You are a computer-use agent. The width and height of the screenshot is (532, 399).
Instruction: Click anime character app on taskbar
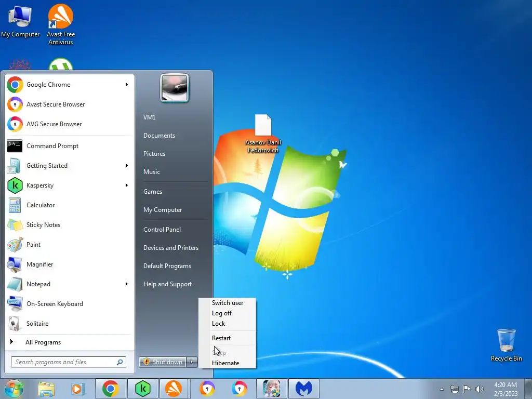271,389
